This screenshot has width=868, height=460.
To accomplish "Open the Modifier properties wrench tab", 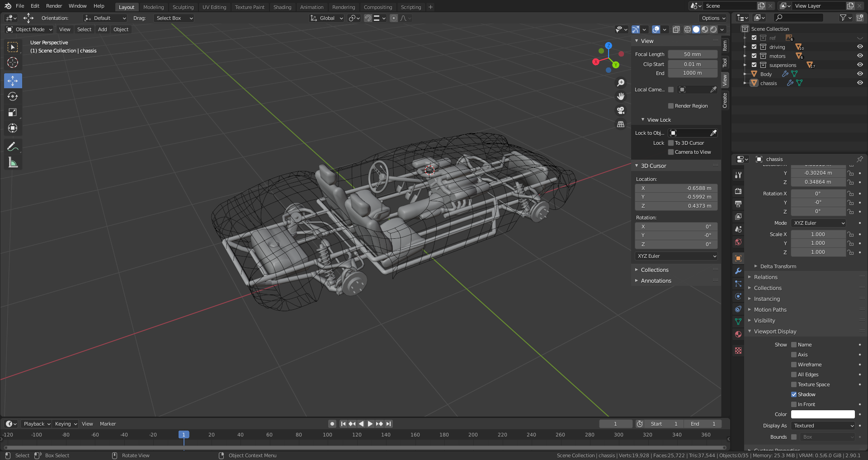I will click(738, 271).
